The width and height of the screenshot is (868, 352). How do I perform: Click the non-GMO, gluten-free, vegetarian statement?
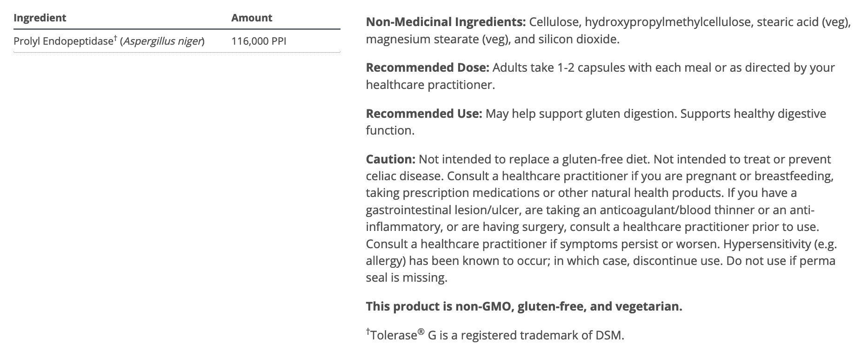click(x=524, y=306)
